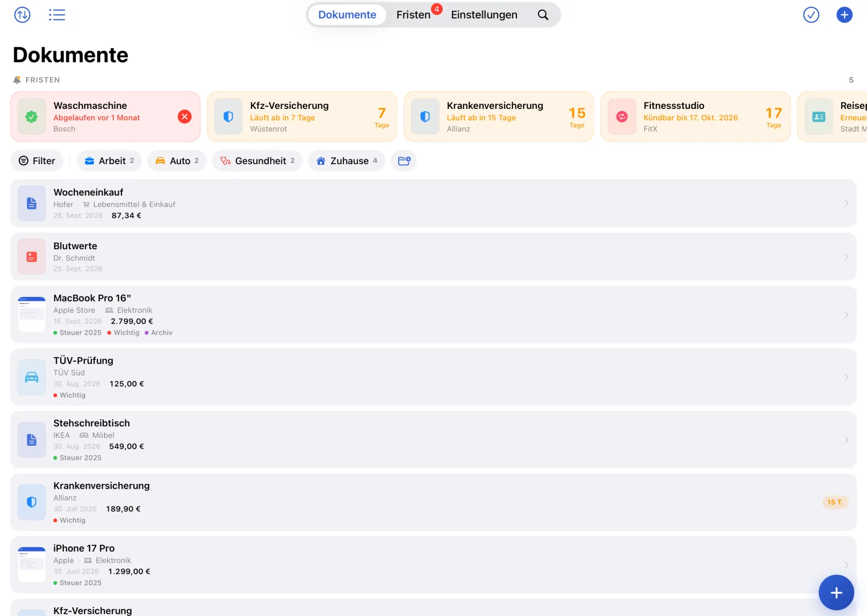The image size is (867, 616).
Task: Select Archiv tag on MacBook Pro
Action: [x=159, y=333]
